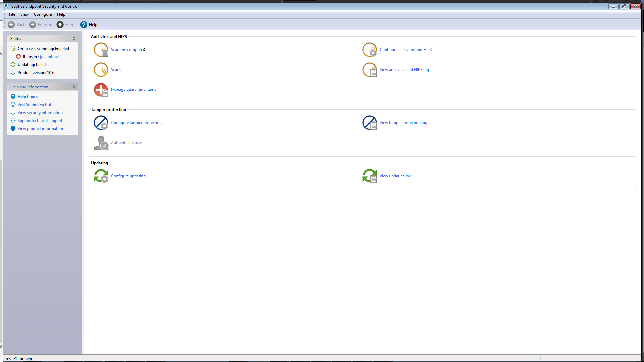Click the red quarantine plus icon in Status
Image resolution: width=644 pixels, height=362 pixels.
[18, 57]
